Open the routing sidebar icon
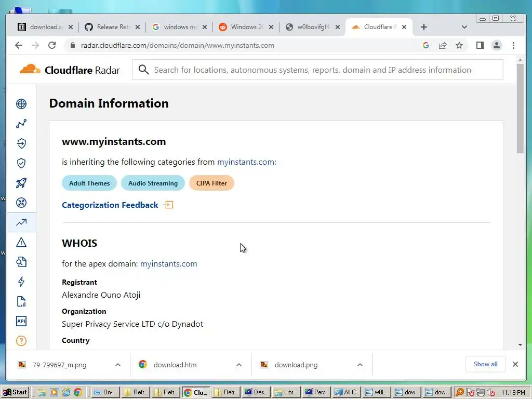The image size is (532, 399). pos(21,203)
